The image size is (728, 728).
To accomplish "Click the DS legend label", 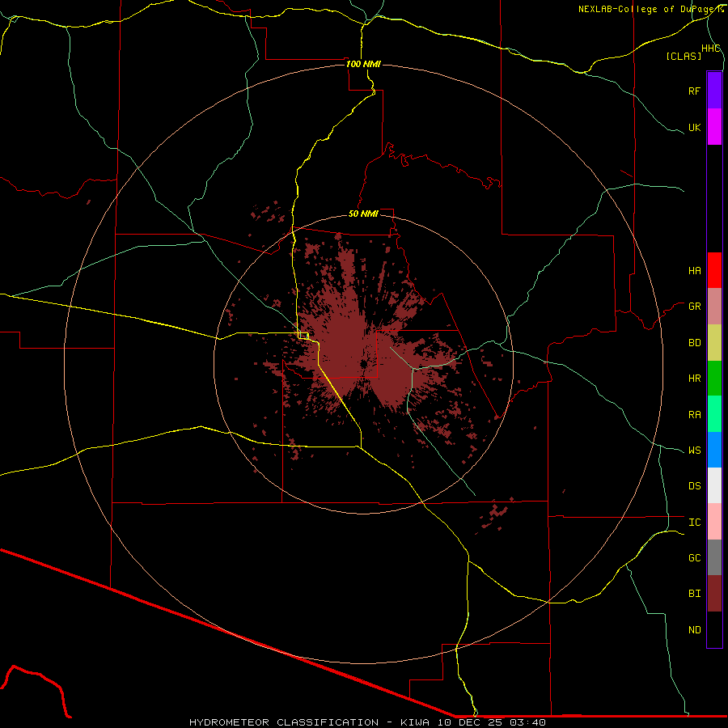I will [x=694, y=486].
